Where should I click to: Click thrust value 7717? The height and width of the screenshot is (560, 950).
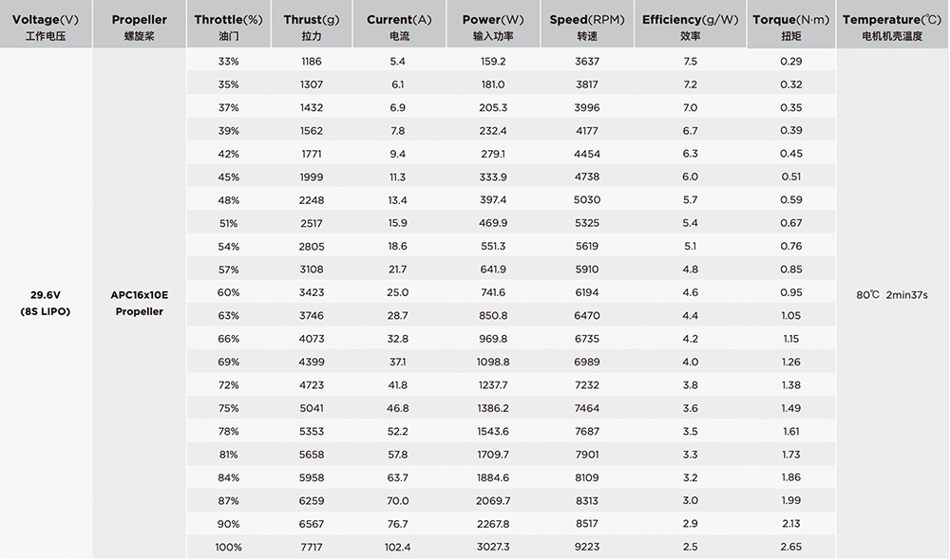(x=312, y=548)
